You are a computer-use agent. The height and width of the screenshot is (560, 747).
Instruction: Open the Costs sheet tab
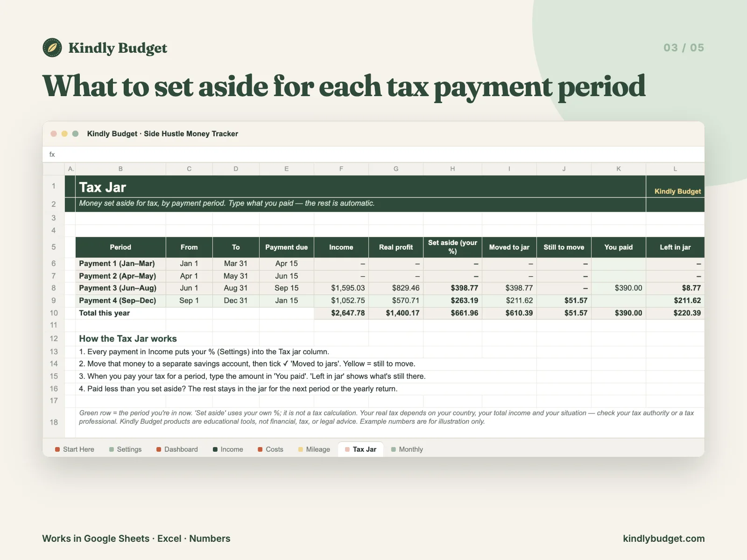click(270, 449)
